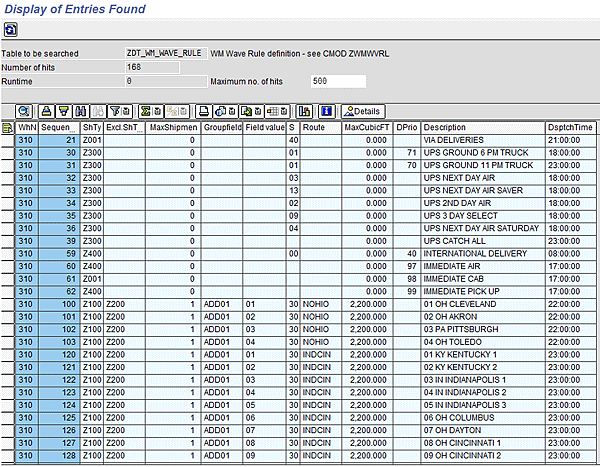Click the DsptchTime column header
This screenshot has width=600, height=467.
coord(570,128)
